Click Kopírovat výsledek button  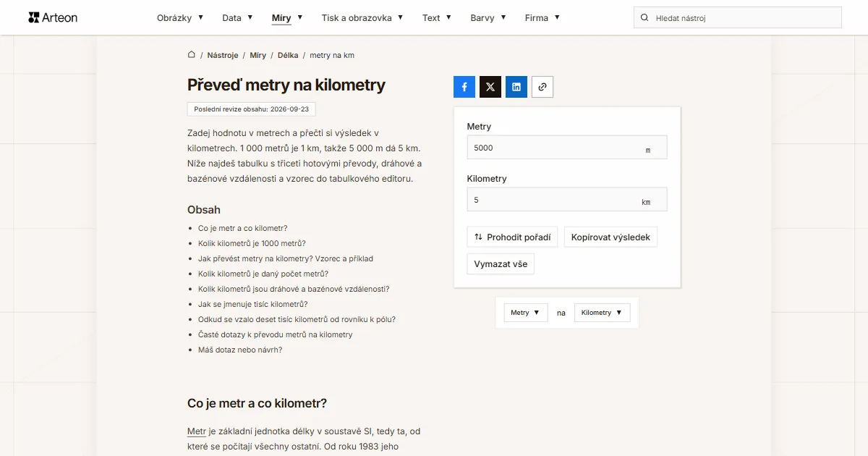(x=610, y=237)
